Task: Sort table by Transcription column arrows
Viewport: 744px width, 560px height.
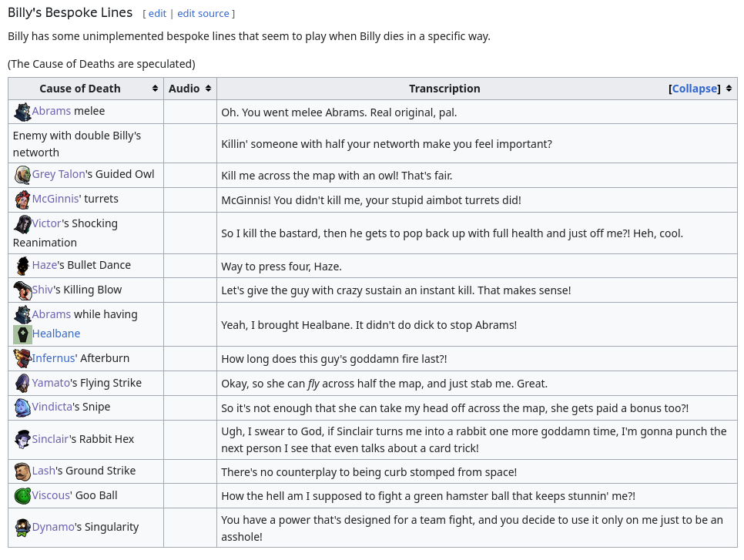Action: (729, 89)
